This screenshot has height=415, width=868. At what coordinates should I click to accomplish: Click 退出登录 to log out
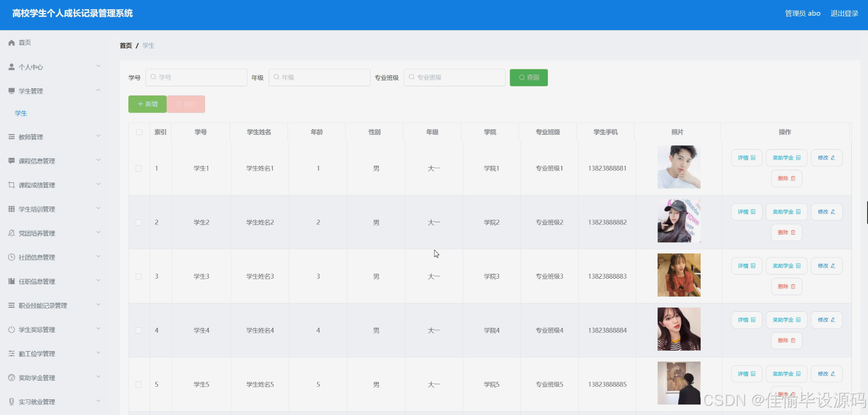[x=844, y=13]
